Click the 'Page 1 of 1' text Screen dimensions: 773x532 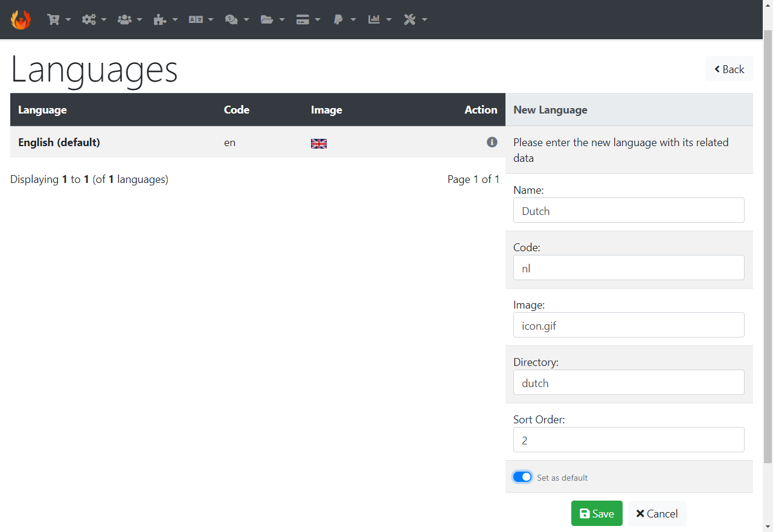[x=473, y=179]
